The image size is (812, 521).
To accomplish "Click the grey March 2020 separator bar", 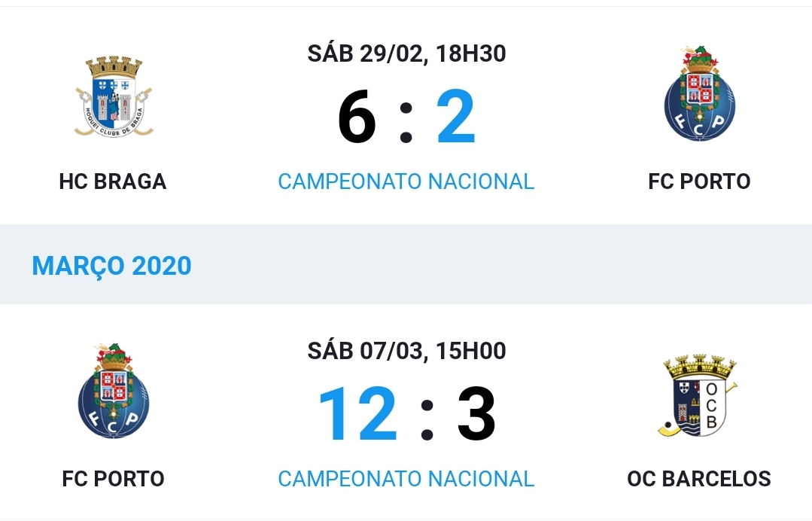I will 406,264.
